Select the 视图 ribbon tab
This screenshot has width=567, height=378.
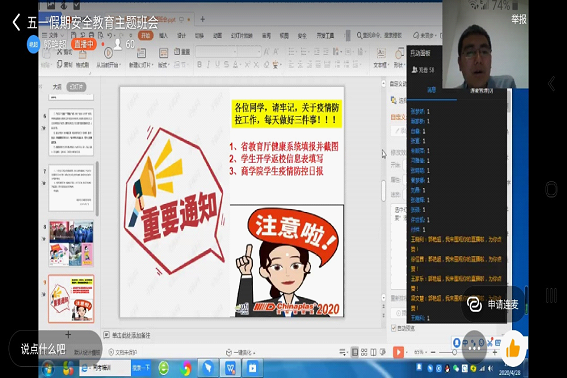pos(284,35)
